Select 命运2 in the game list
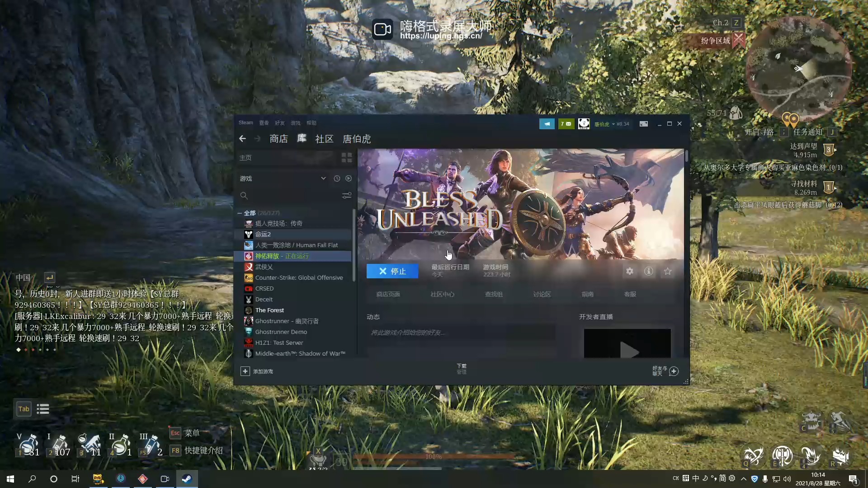The height and width of the screenshot is (488, 868). pos(292,234)
